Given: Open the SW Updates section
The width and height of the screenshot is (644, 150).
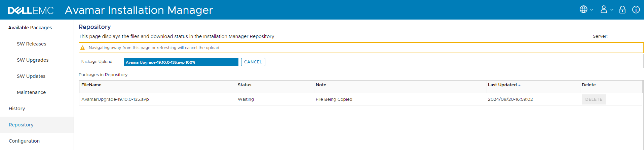Looking at the screenshot, I should (31, 76).
